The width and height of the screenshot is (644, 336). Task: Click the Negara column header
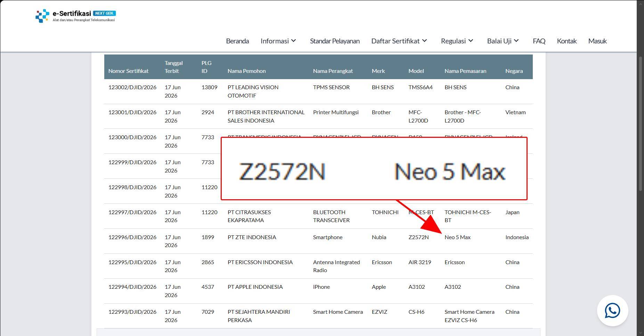pos(514,71)
